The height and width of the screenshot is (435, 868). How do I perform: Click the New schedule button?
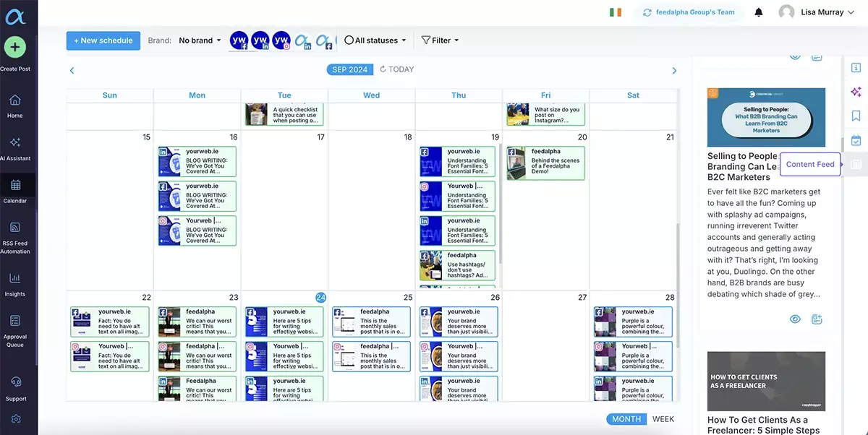click(103, 40)
